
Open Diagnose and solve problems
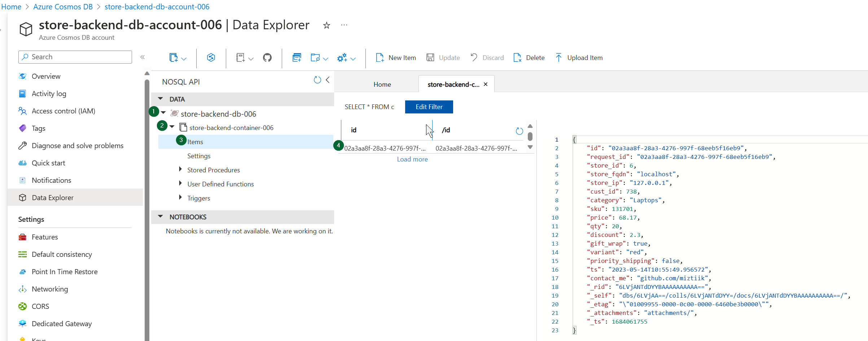coord(78,146)
